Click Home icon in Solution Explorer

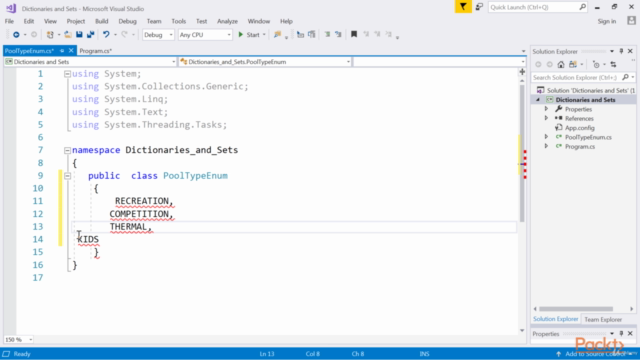561,64
